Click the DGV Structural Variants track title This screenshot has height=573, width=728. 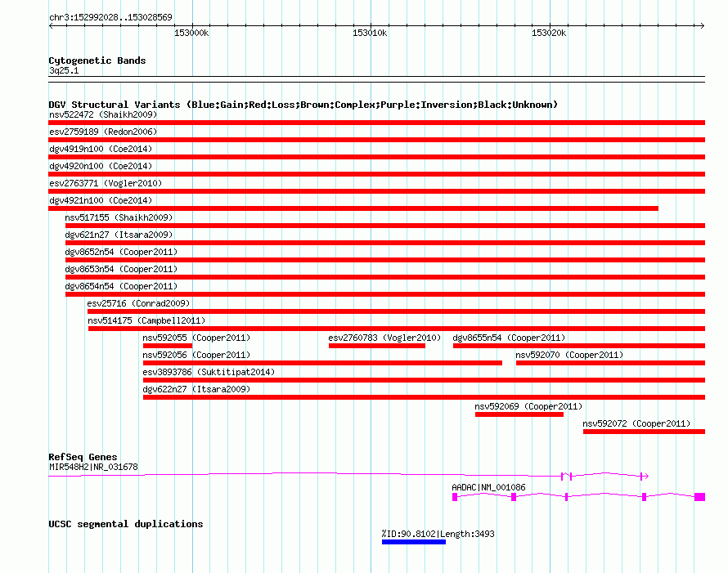pos(303,105)
